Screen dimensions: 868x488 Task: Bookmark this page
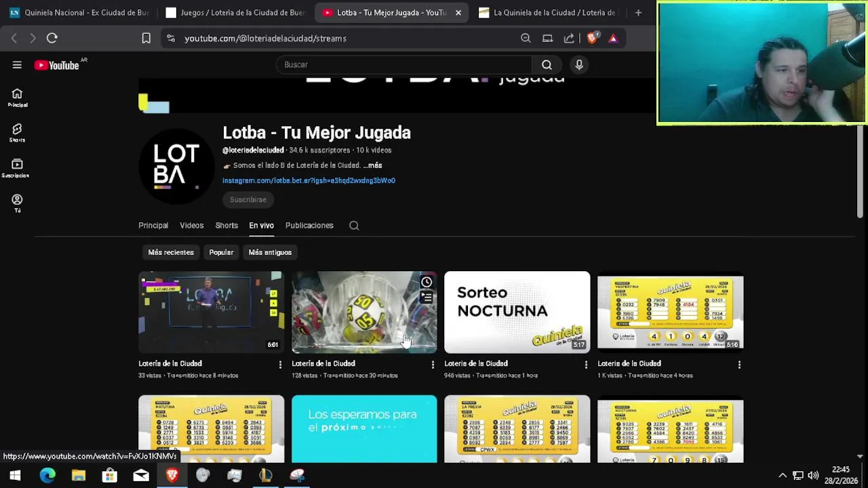tap(146, 39)
